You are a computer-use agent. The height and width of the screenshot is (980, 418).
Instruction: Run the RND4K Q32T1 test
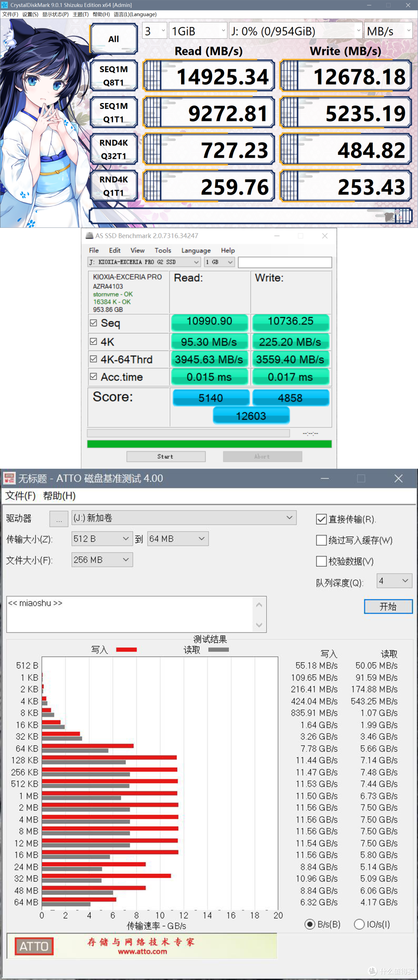[x=114, y=150]
